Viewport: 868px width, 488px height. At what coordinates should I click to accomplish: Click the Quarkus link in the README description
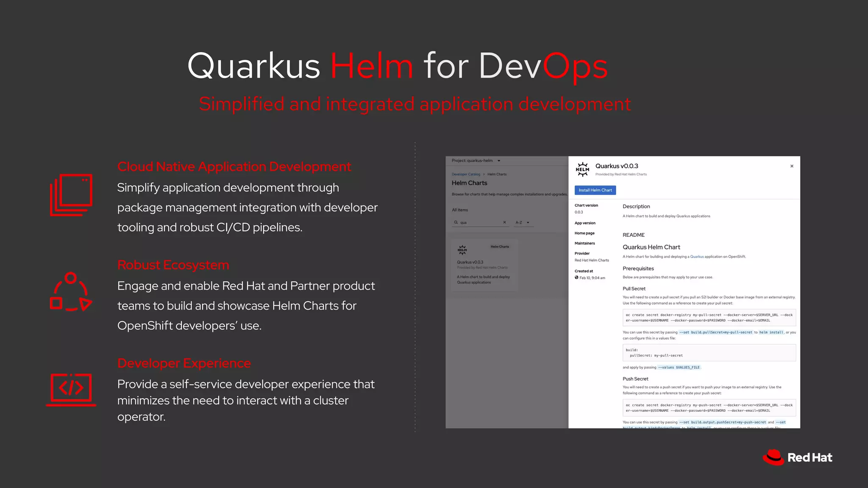pyautogui.click(x=697, y=257)
